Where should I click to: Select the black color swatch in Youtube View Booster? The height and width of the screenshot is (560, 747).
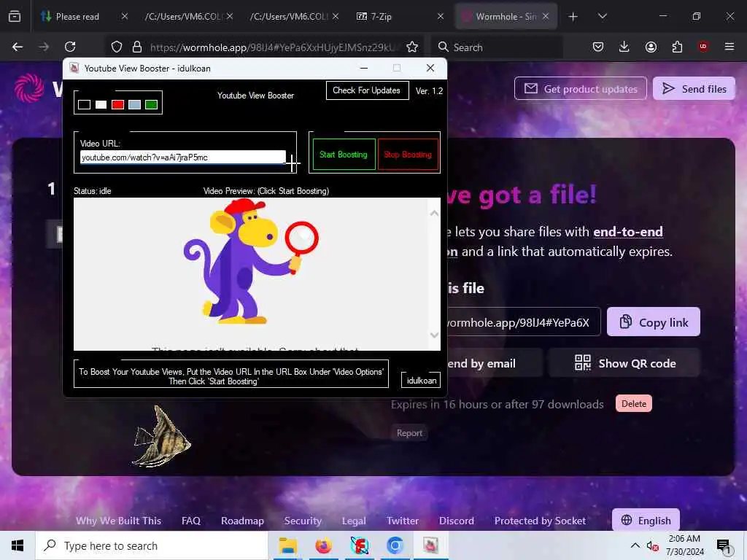click(85, 104)
